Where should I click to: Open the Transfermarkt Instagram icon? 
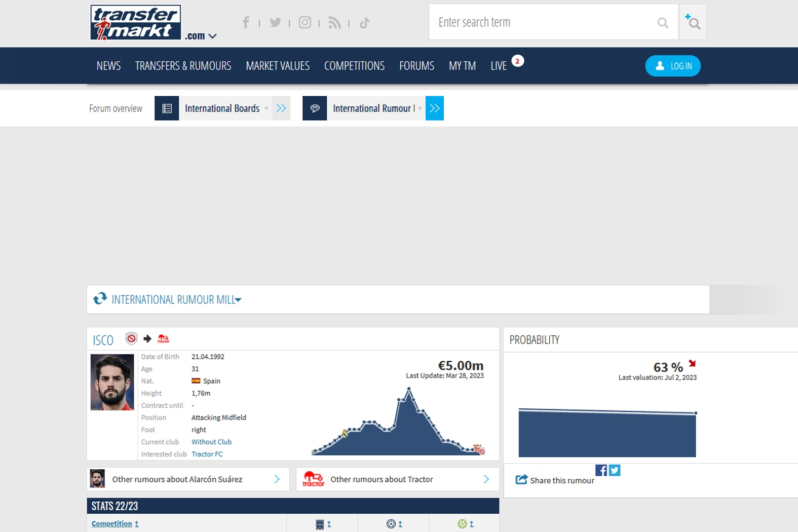305,23
